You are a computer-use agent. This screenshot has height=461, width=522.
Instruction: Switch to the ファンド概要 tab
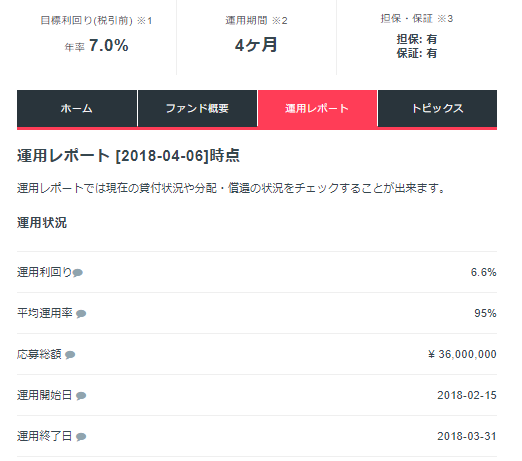click(197, 108)
